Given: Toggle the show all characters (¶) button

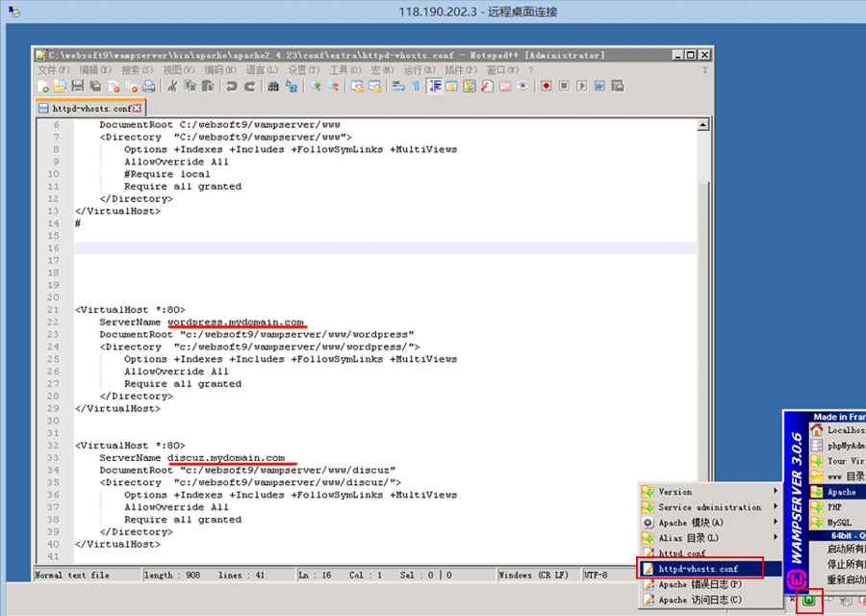Looking at the screenshot, I should [416, 87].
